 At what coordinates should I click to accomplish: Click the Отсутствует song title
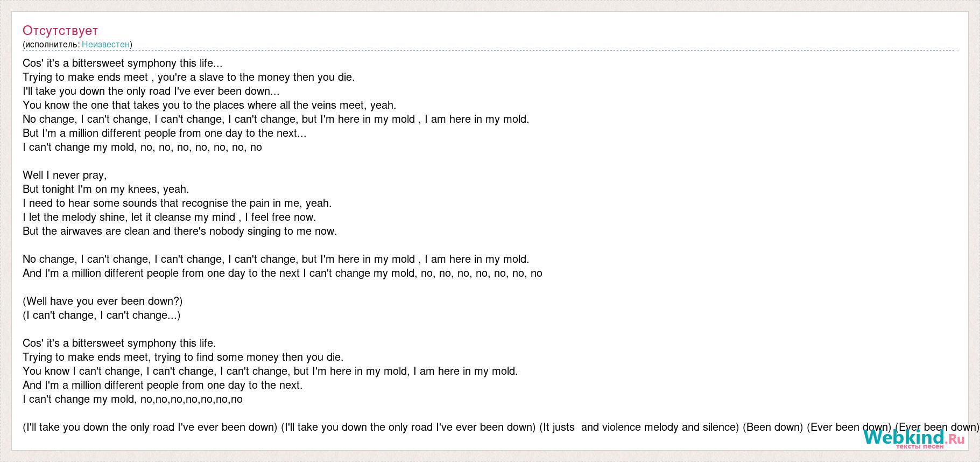pyautogui.click(x=60, y=30)
